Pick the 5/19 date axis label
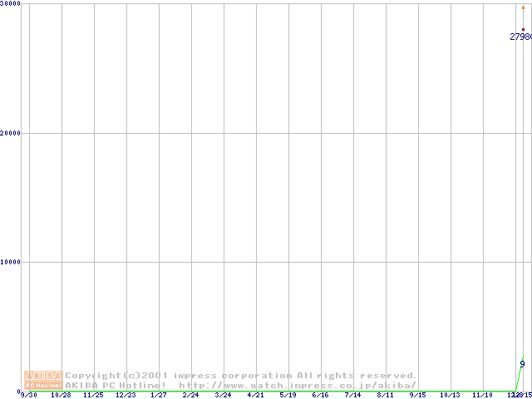Screen dimensions: 532x399 288,395
